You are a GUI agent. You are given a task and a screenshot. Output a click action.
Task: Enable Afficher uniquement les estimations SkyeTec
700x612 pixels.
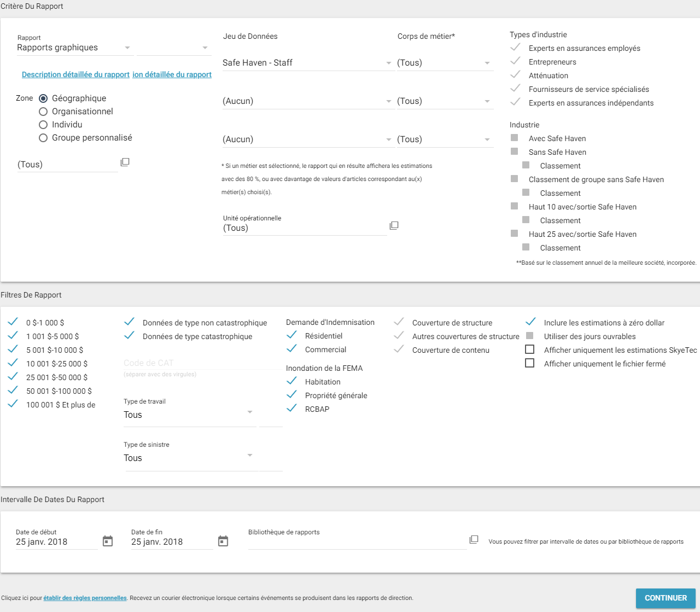(529, 349)
